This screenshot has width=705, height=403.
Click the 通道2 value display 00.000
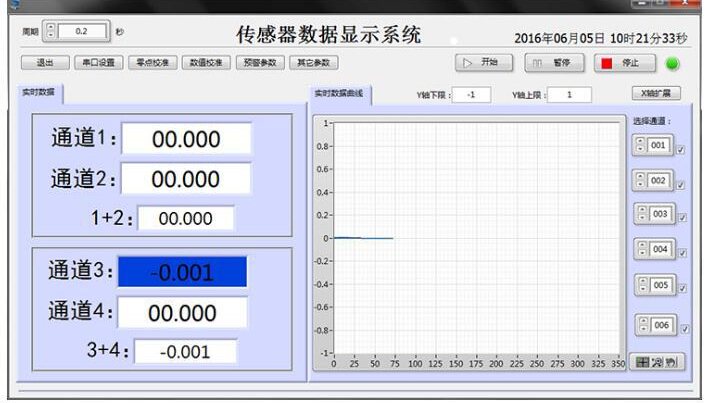(186, 179)
